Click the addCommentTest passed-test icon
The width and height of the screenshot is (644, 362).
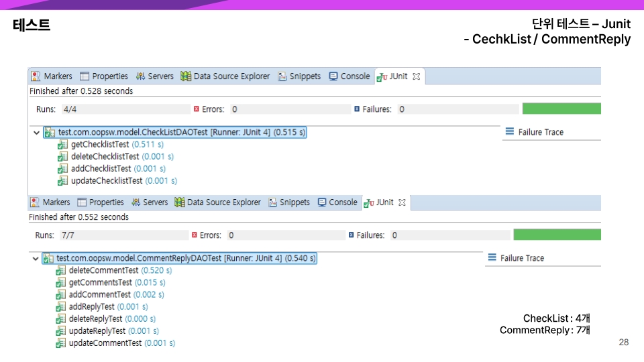60,295
